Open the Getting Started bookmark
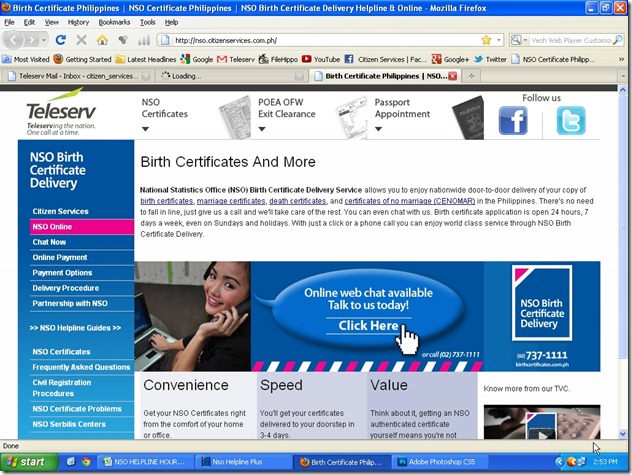Screen dimensions: 632x475 point(83,59)
